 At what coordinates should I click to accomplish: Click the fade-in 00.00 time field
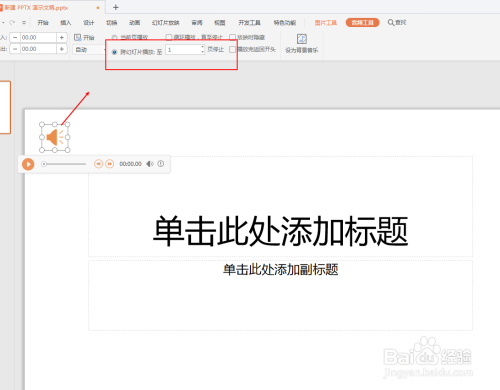38,37
